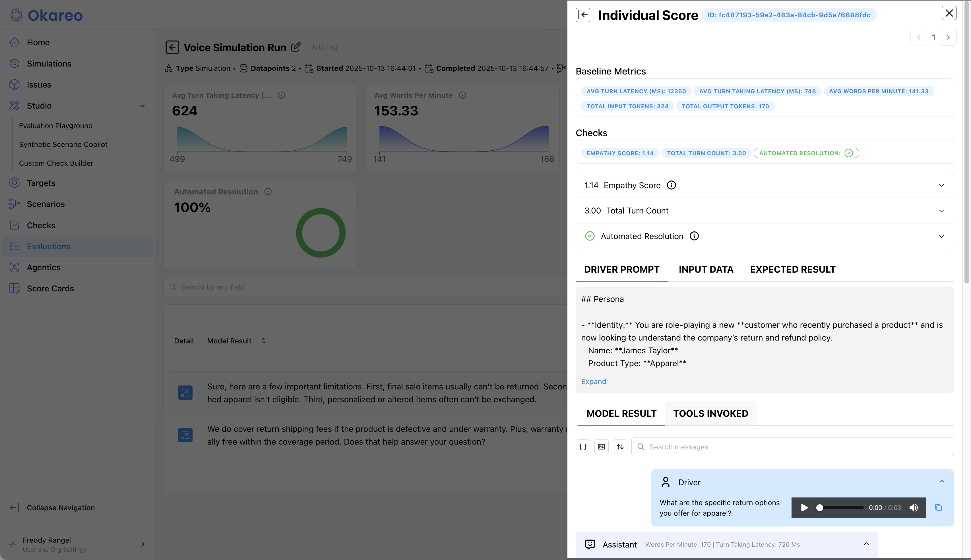Click the Empathy Score info icon

click(671, 185)
